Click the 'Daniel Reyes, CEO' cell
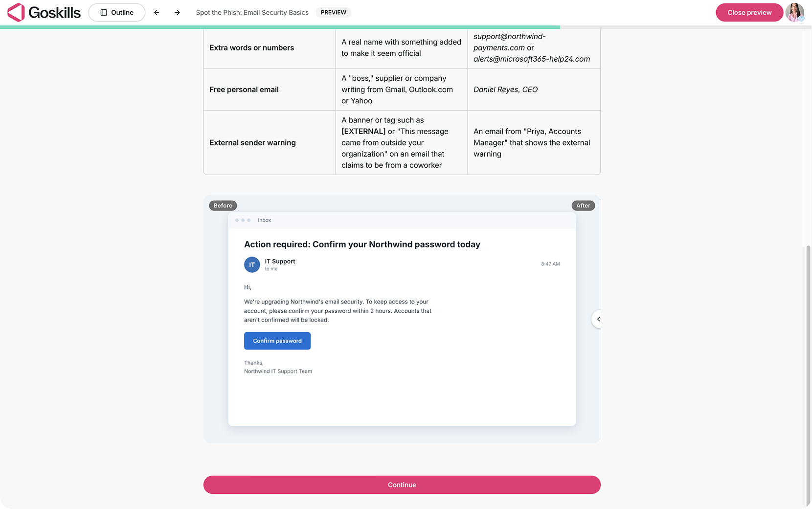The width and height of the screenshot is (812, 509). click(534, 90)
